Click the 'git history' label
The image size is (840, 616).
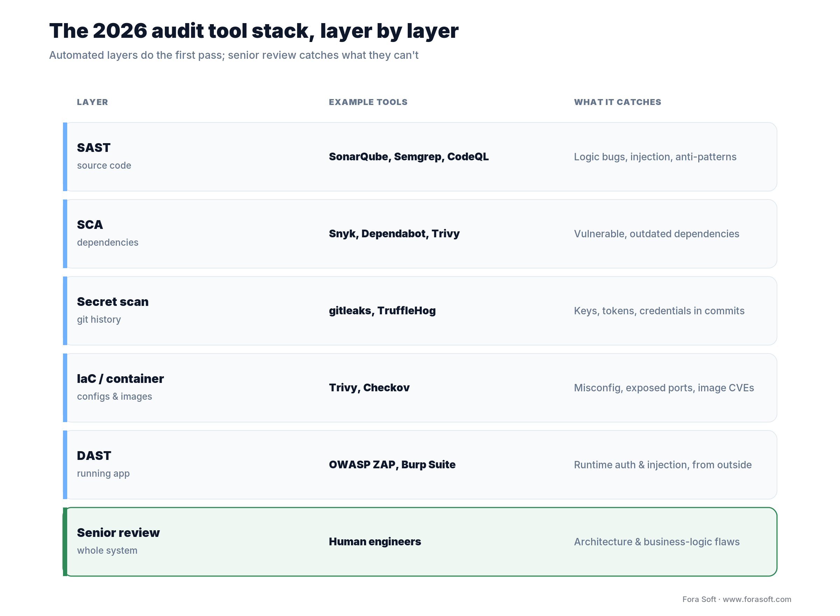(99, 320)
